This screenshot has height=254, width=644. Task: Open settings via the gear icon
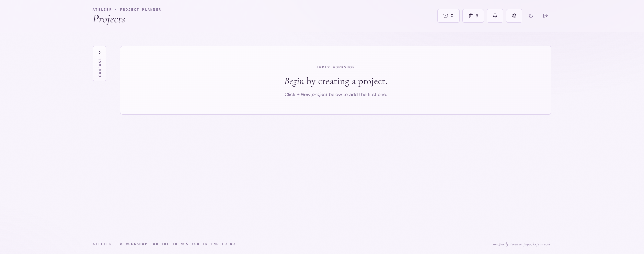514,16
